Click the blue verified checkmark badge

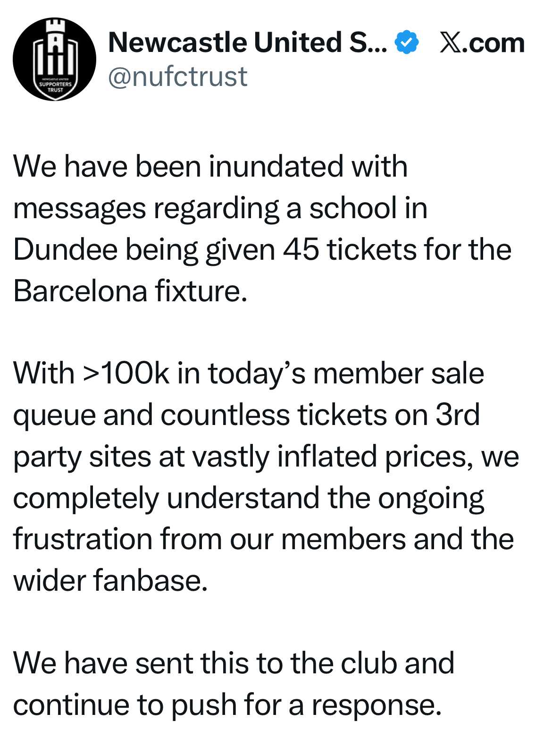(406, 42)
